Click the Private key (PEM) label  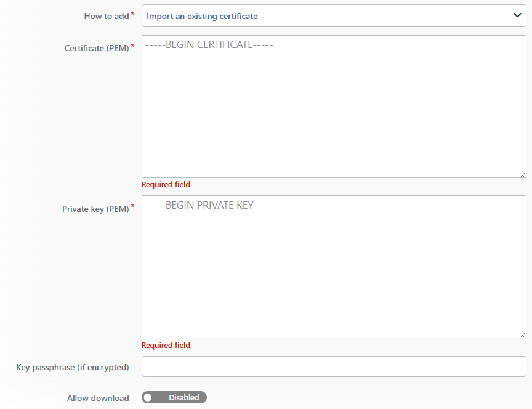point(95,209)
